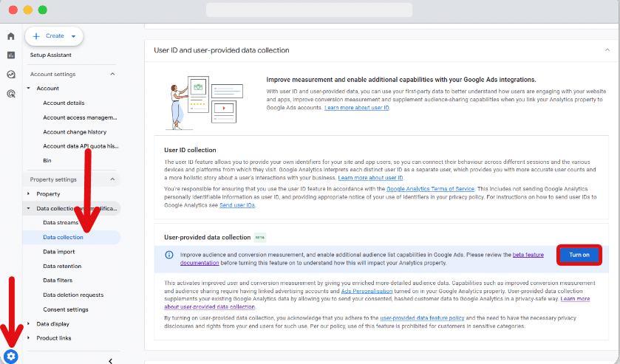620x364 pixels.
Task: Open the Advertising icon in left rail
Action: click(10, 94)
